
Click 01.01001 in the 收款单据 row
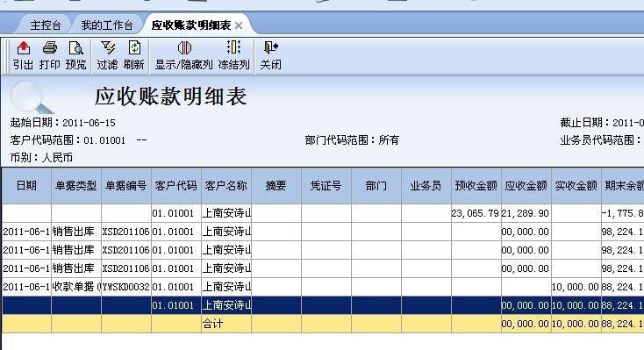(176, 287)
